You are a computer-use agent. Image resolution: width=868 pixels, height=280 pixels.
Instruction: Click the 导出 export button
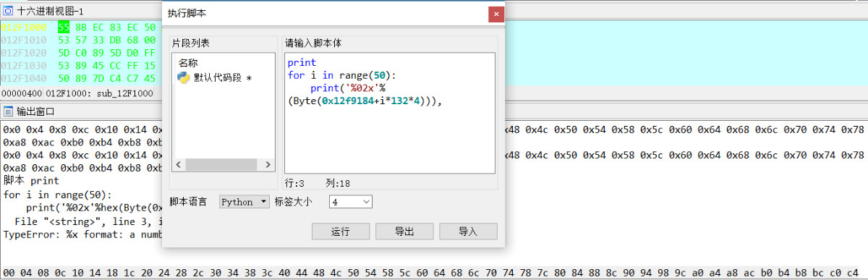click(x=404, y=232)
